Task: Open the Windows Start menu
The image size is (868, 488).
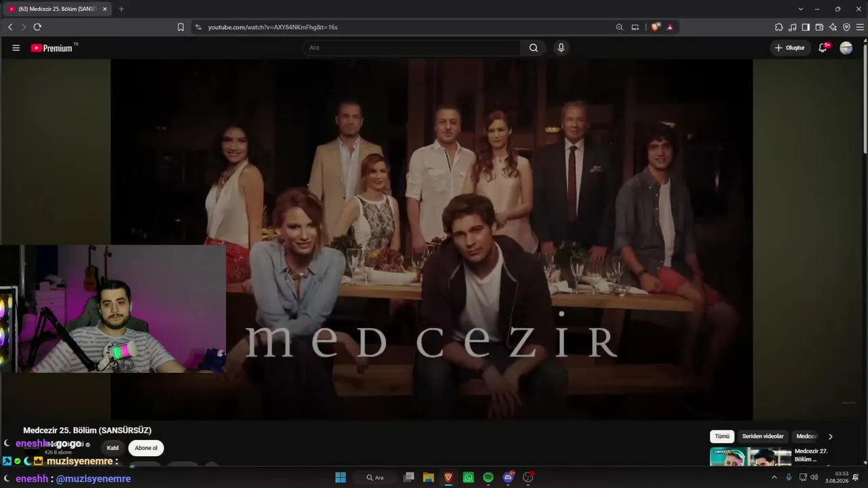Action: point(340,477)
